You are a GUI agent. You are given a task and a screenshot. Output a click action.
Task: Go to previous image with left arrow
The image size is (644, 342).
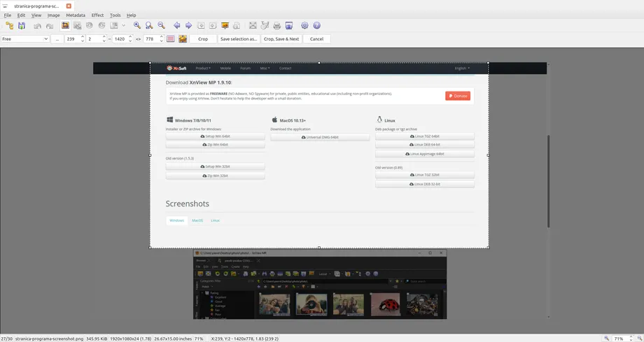tap(176, 25)
